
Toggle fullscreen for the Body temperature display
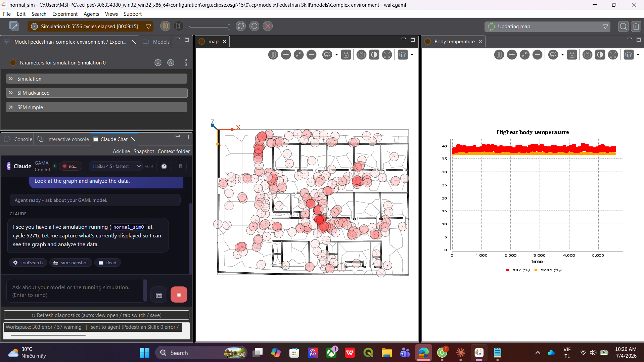coord(613,55)
